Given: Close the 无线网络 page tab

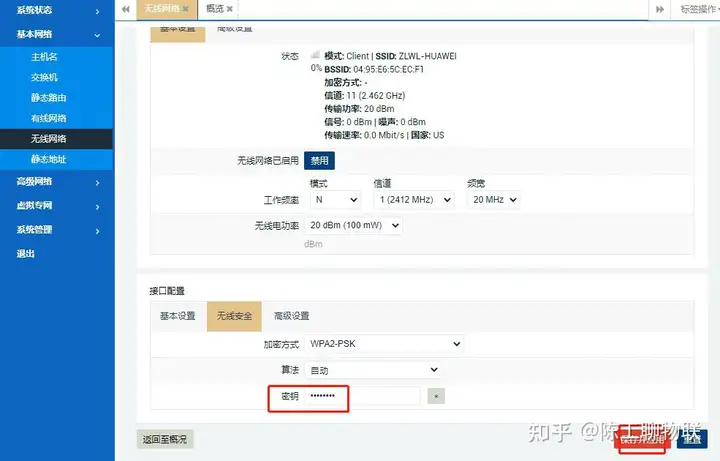Looking at the screenshot, I should tap(185, 9).
